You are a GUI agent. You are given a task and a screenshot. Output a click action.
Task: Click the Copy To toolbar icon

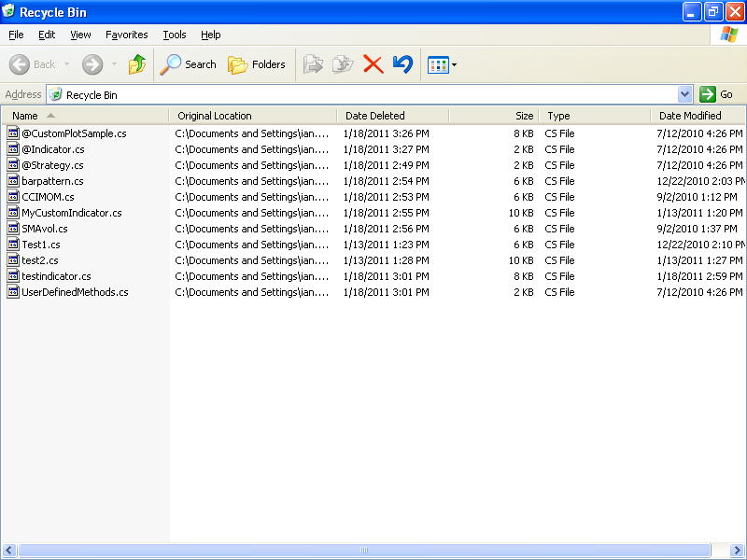pos(343,64)
